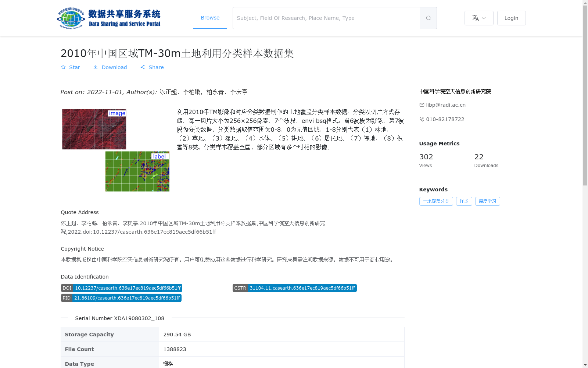Focus the subject search input field
The height and width of the screenshot is (368, 588).
tap(326, 18)
